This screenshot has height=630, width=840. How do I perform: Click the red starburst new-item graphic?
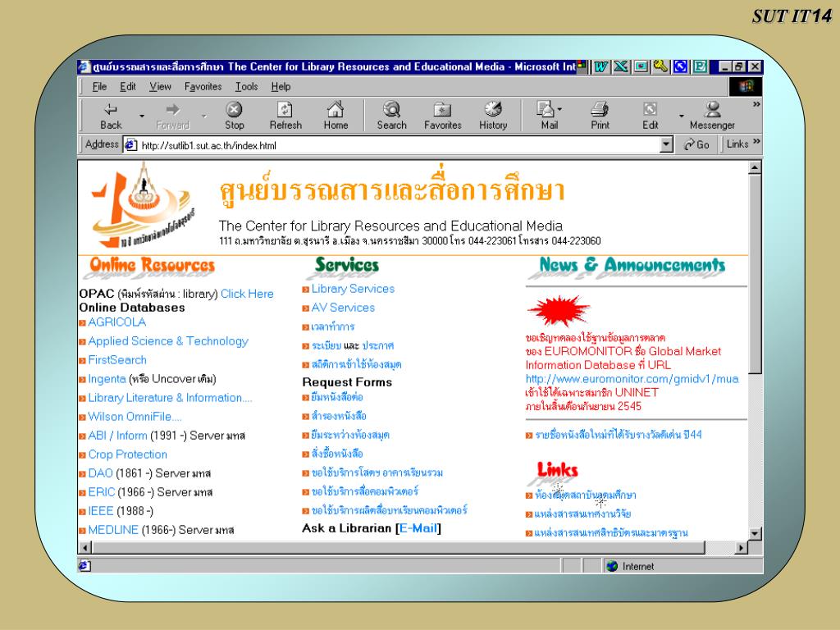pos(559,310)
